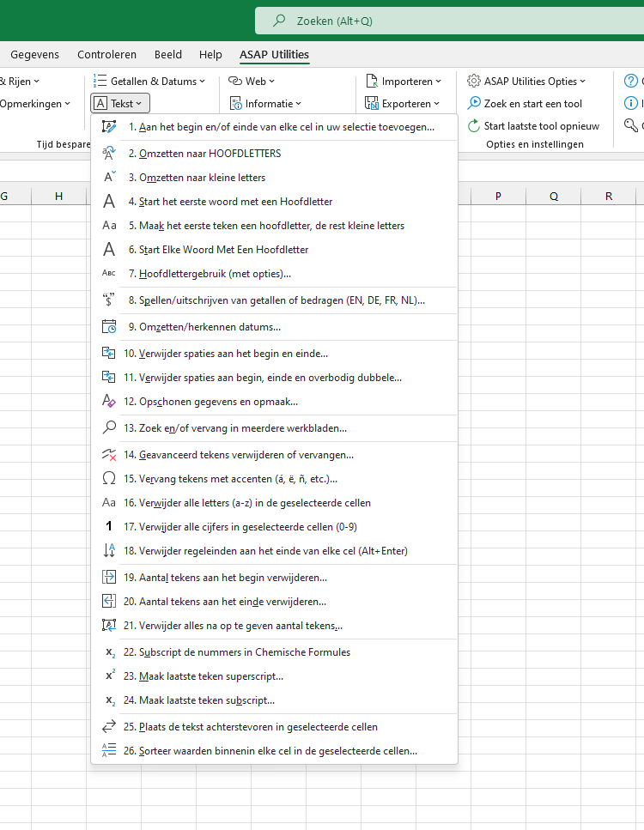
Task: Click the eraser icon for 'Opschonen gegevens'
Action: coord(108,401)
